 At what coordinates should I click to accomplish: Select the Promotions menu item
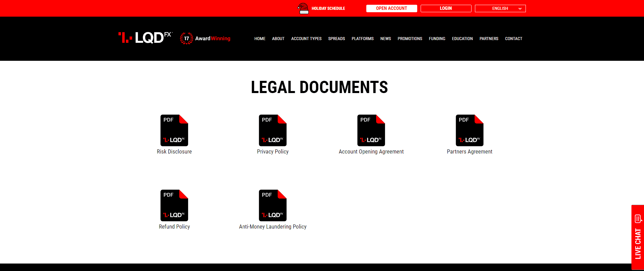[x=410, y=39]
